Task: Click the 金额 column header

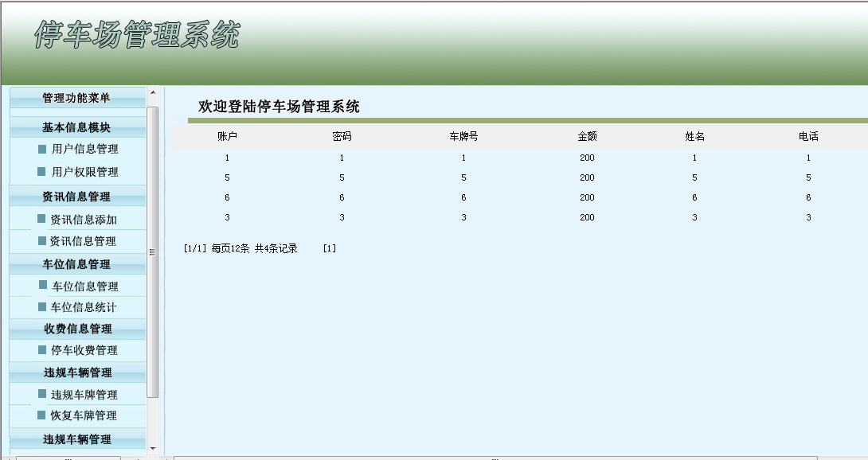Action: pyautogui.click(x=587, y=136)
